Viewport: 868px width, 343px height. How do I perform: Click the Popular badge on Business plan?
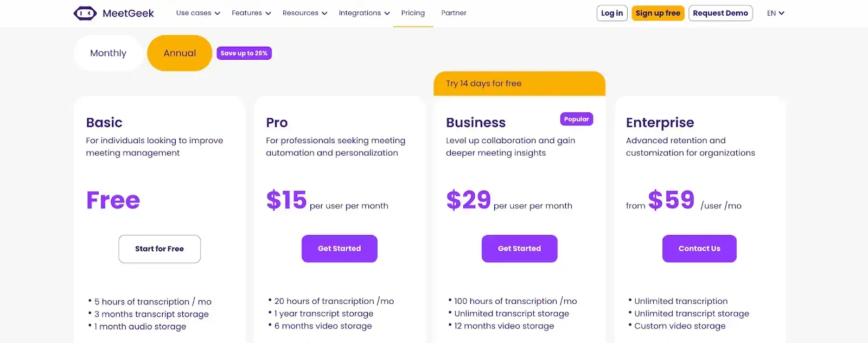[576, 119]
